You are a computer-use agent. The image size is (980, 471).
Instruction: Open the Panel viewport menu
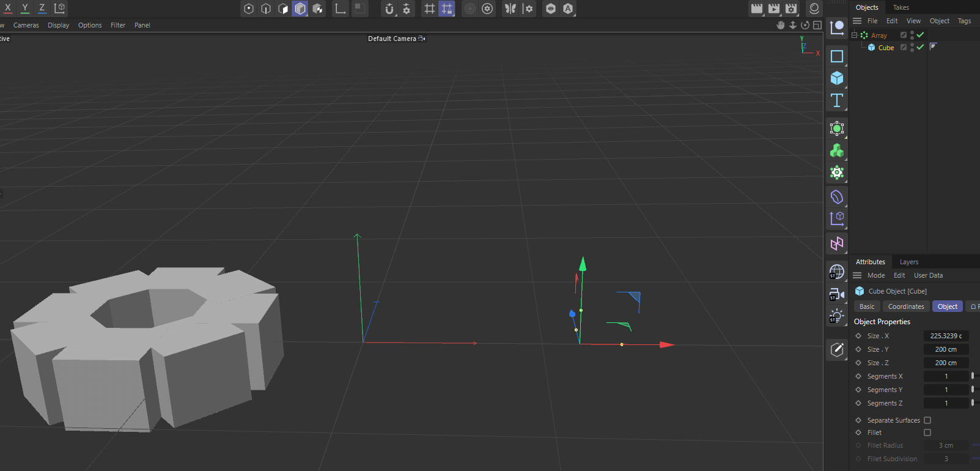click(142, 25)
